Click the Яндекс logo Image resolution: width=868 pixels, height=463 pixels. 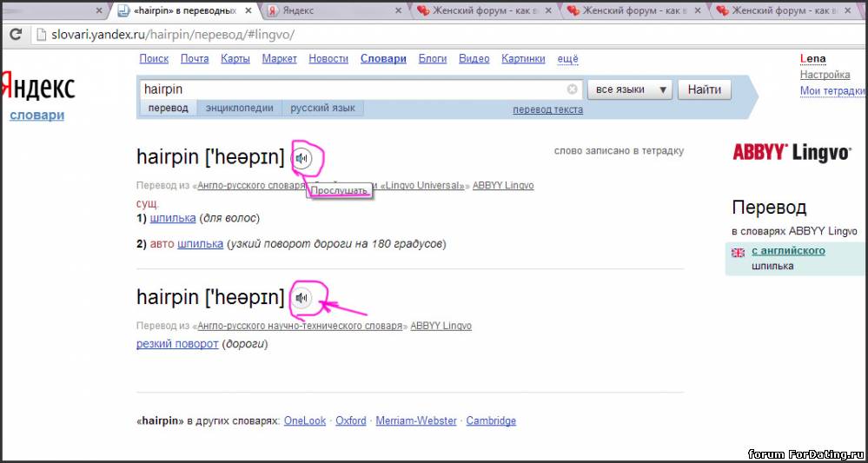37,87
